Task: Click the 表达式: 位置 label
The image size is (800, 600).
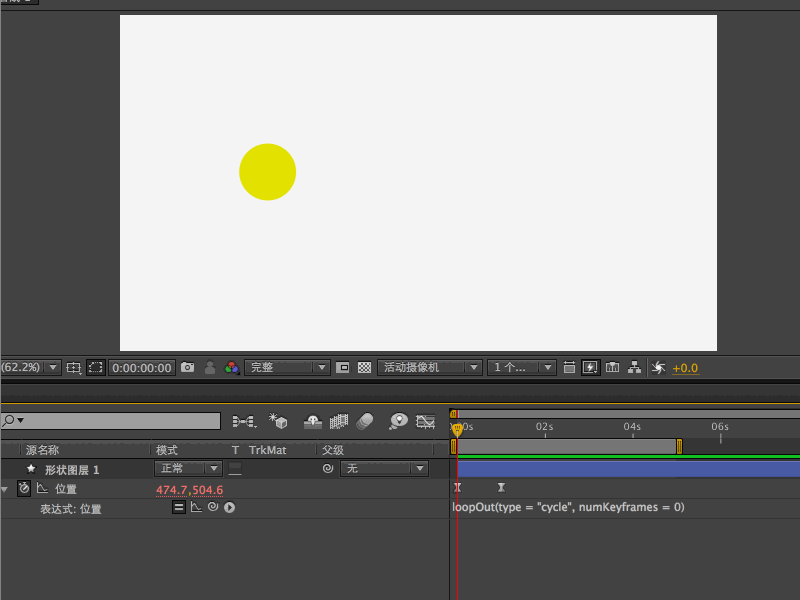Action: point(71,509)
